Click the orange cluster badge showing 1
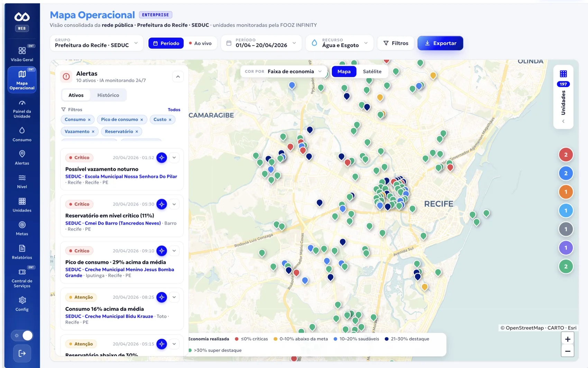Viewport: 588px width, 368px height. (x=566, y=192)
